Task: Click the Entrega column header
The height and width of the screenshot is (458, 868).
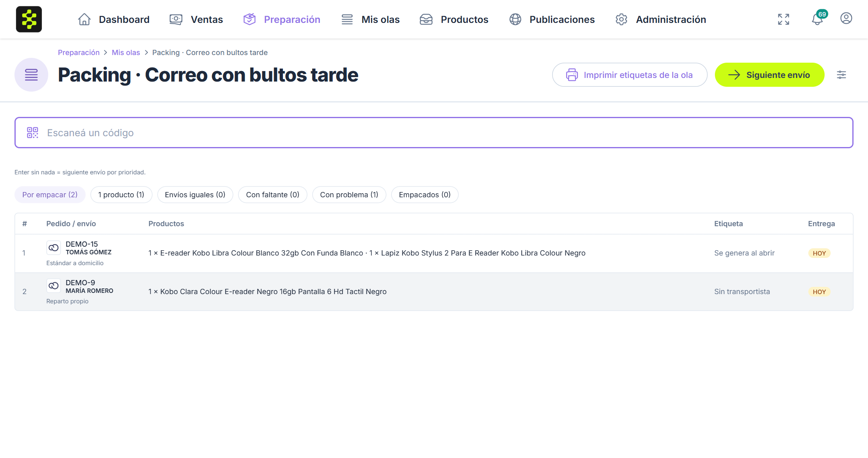Action: point(821,224)
